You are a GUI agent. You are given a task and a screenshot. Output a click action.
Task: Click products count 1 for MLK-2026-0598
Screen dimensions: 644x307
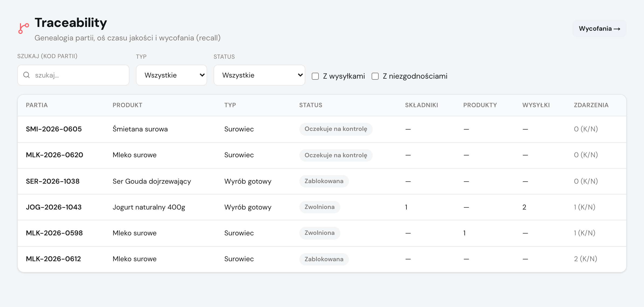click(464, 233)
